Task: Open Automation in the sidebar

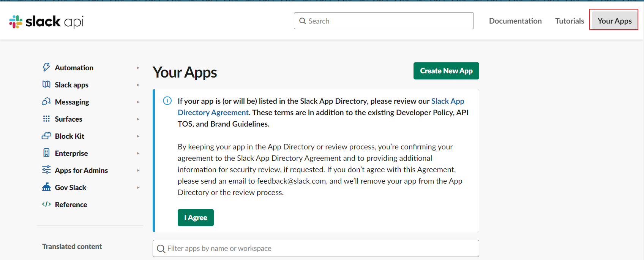Action: click(74, 68)
